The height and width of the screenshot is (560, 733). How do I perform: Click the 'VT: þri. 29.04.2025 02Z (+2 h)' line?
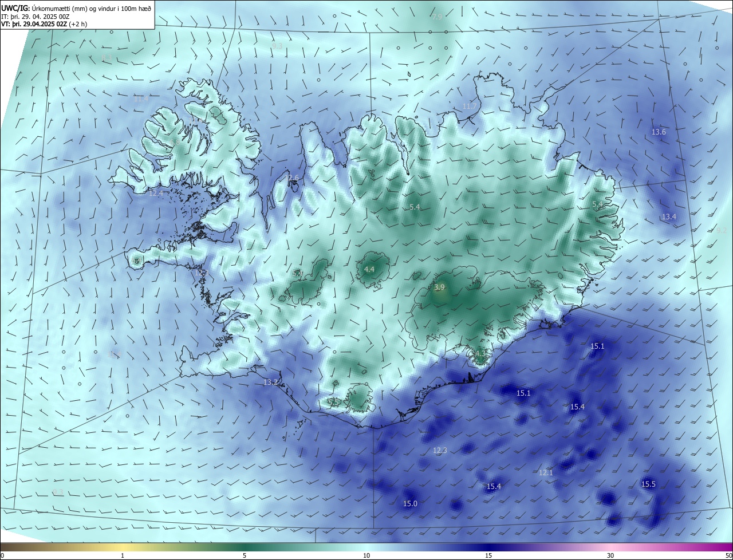[x=43, y=24]
